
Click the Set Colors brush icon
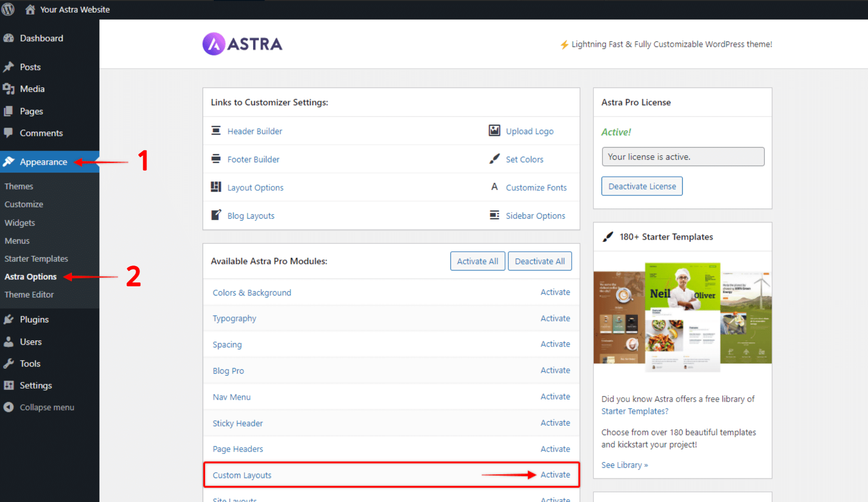(x=494, y=159)
